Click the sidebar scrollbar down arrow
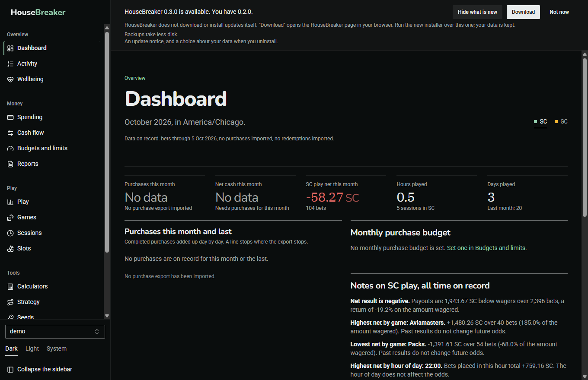The height and width of the screenshot is (380, 588). pyautogui.click(x=107, y=316)
